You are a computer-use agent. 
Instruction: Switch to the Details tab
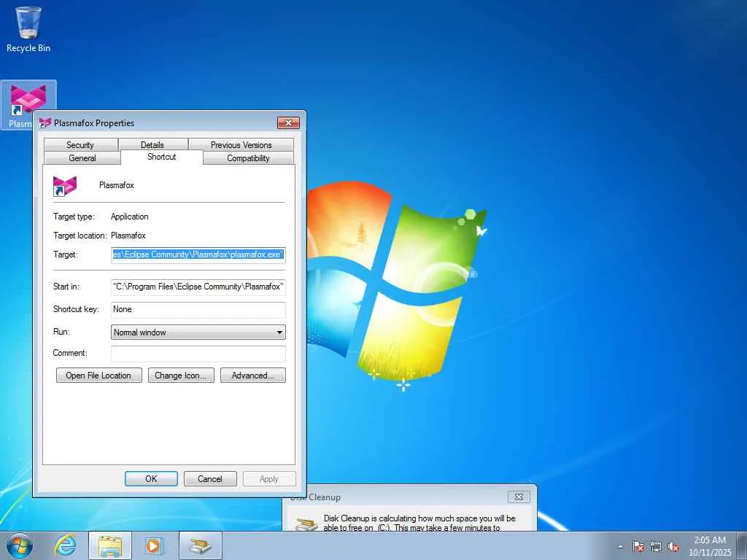point(152,145)
